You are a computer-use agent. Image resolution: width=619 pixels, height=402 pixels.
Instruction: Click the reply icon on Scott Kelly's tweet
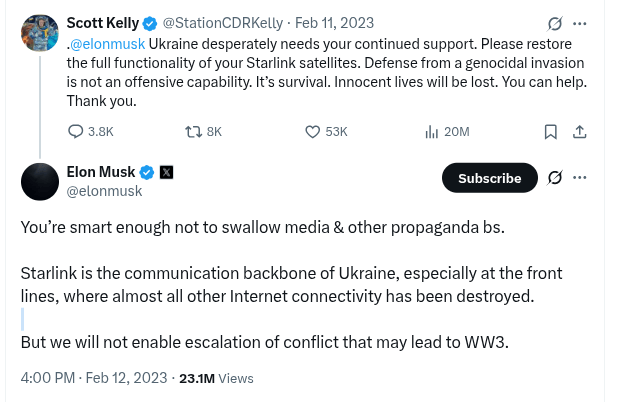coord(76,131)
